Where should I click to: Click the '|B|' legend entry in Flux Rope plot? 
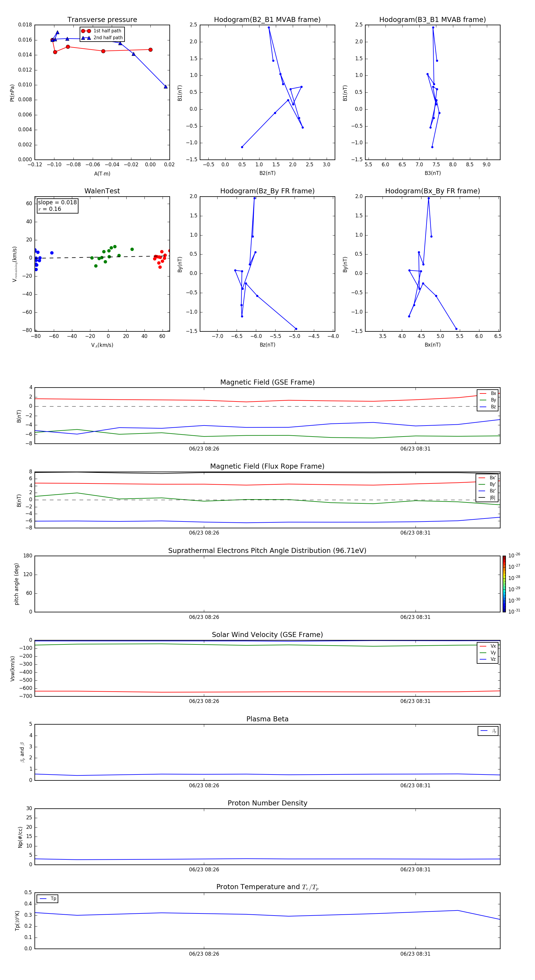tap(487, 498)
